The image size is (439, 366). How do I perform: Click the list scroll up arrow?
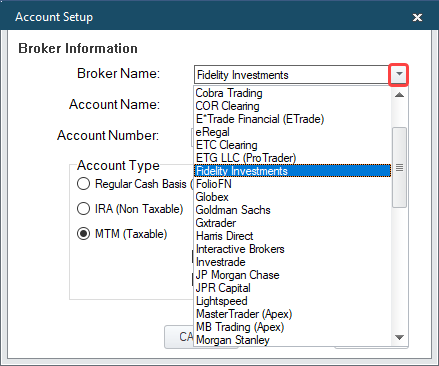(x=399, y=95)
